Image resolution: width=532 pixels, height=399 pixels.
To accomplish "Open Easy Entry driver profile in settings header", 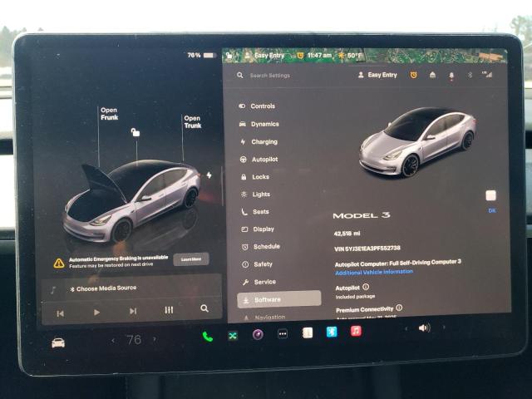I will (377, 75).
